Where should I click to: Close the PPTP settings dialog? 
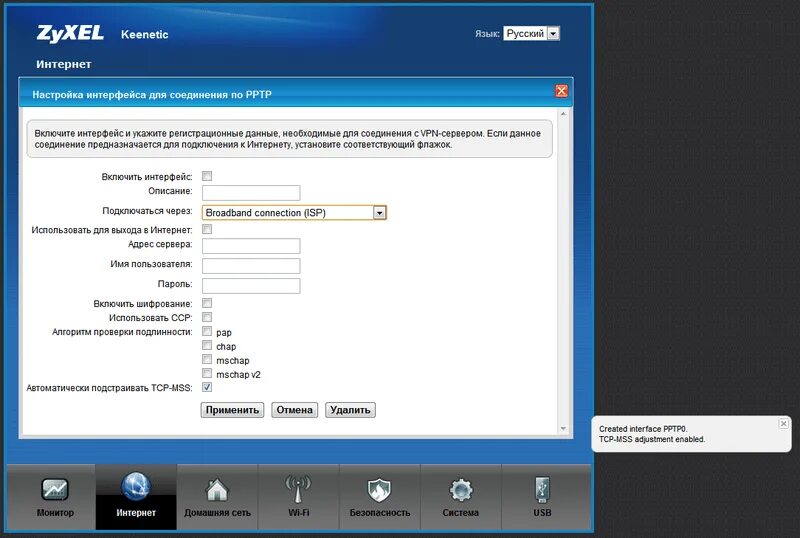(561, 91)
